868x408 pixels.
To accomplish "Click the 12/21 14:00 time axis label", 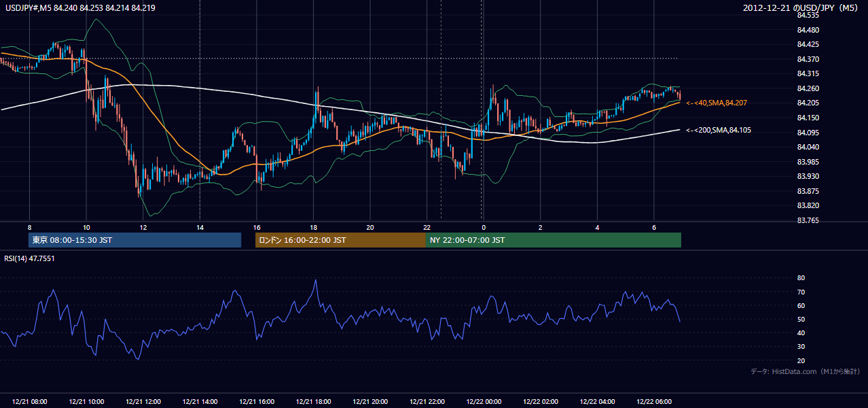I will (200, 402).
